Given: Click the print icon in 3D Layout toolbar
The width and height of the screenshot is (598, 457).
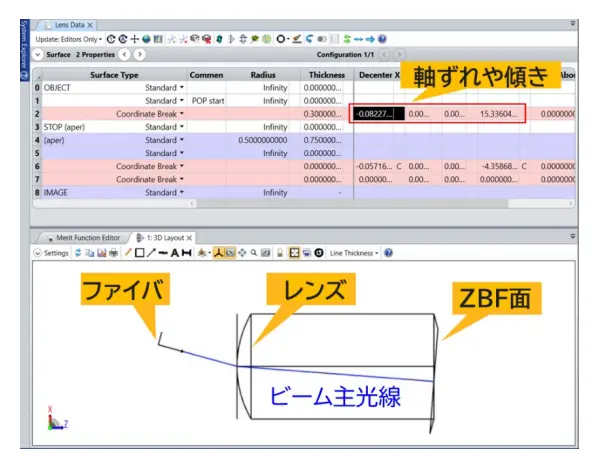Looking at the screenshot, I should click(113, 253).
